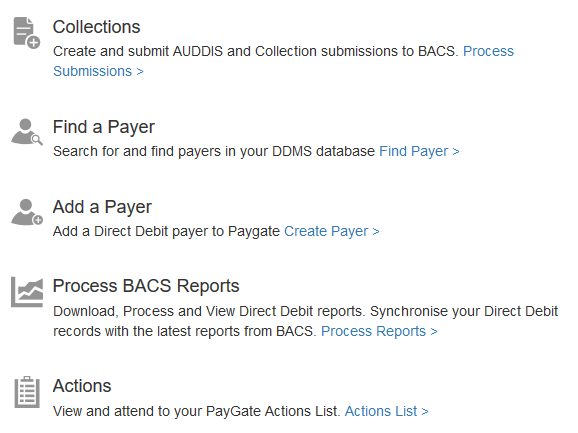Click the Direct Debit payer to Paygate description
The width and height of the screenshot is (578, 433).
[x=166, y=231]
